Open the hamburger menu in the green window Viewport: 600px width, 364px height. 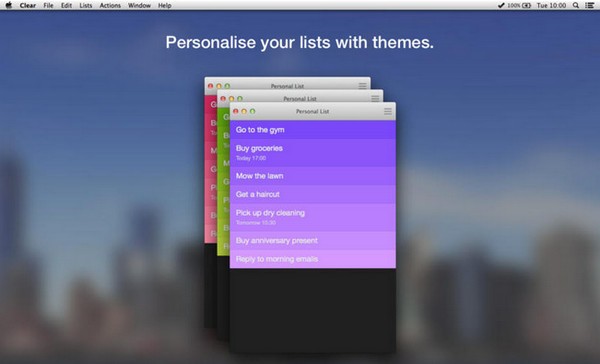[375, 99]
